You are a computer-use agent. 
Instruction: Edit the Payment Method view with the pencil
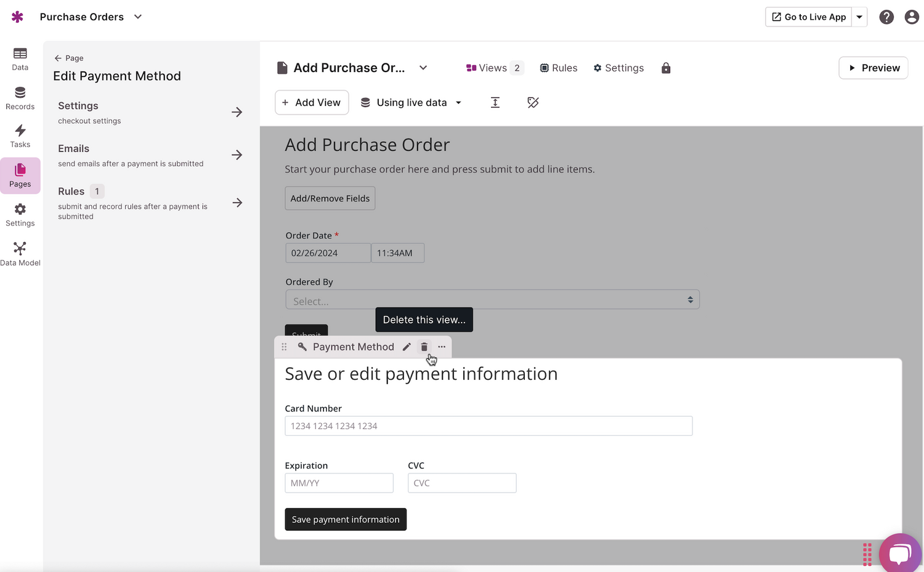point(406,347)
